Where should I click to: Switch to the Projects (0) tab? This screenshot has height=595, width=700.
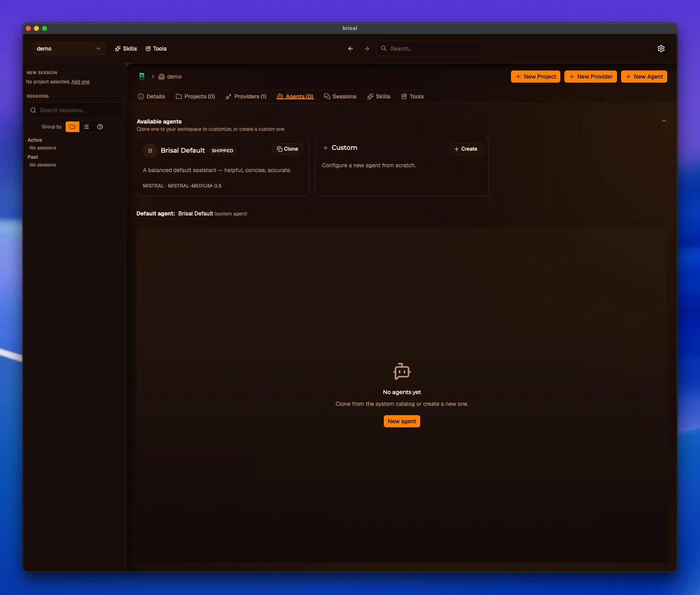coord(196,96)
